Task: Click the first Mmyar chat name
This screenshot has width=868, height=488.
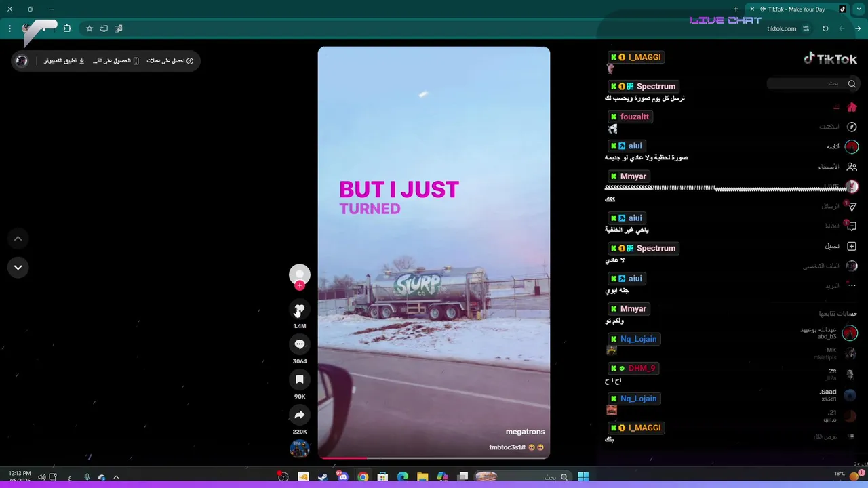Action: (x=633, y=176)
